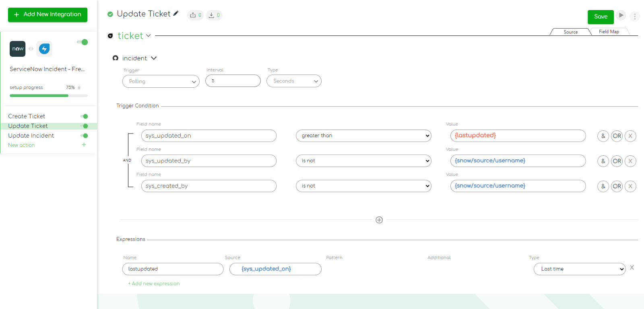Add AND condition on sys_updated_on row
The height and width of the screenshot is (309, 644).
tap(603, 136)
